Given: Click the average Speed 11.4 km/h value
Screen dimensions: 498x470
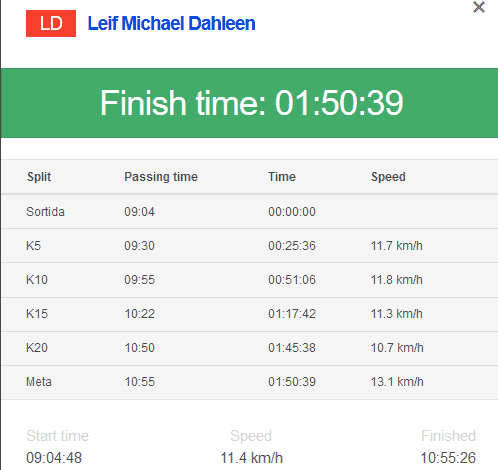Looking at the screenshot, I should point(252,458).
